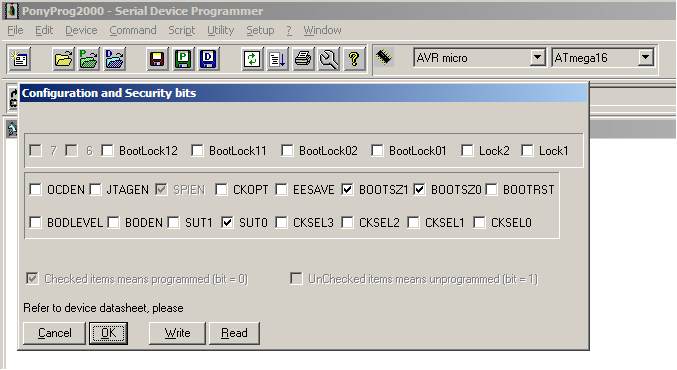Open program file with green folder icon
This screenshot has height=370, width=677.
point(89,59)
